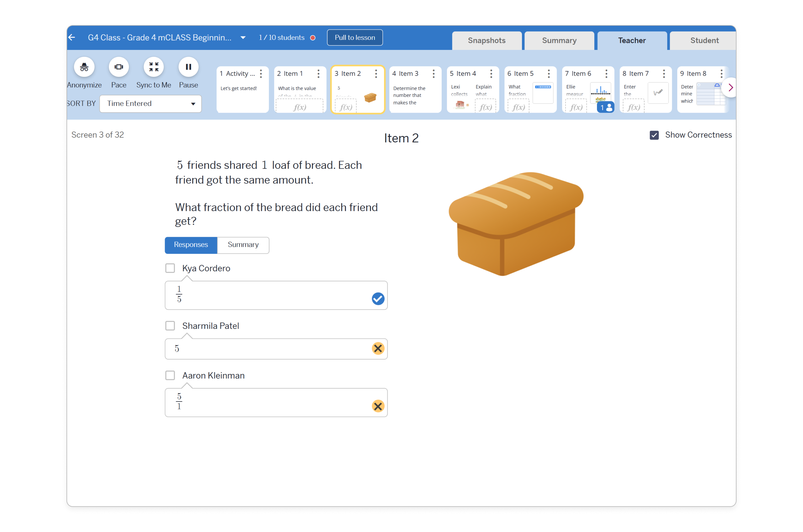Click the Pull to lesson button

[x=354, y=37]
